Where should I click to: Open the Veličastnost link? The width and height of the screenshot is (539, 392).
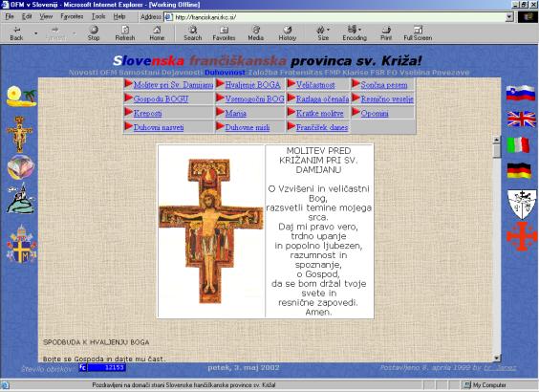click(x=315, y=85)
